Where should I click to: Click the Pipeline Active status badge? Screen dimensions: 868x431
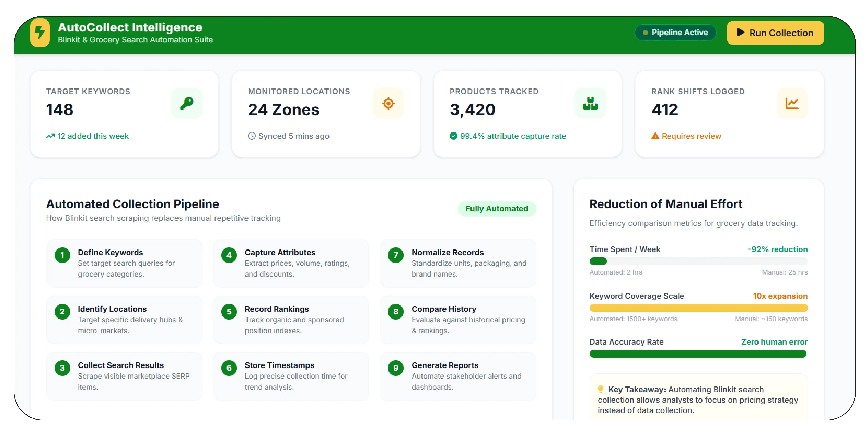pyautogui.click(x=675, y=33)
